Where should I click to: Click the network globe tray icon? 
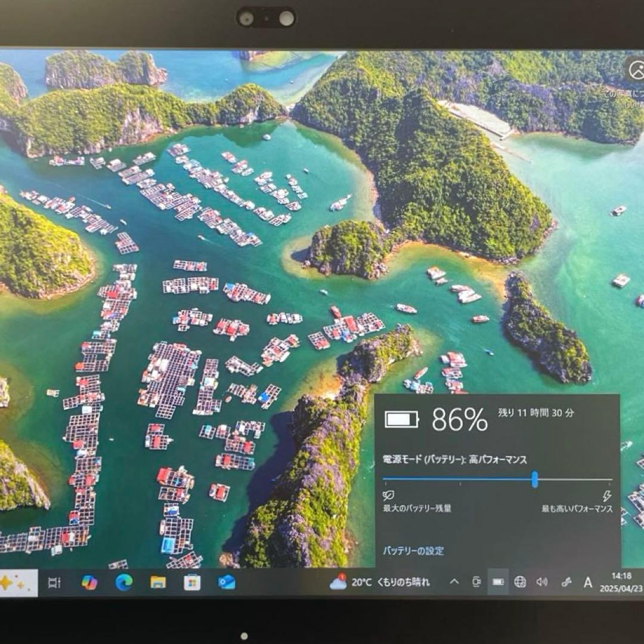coord(520,582)
